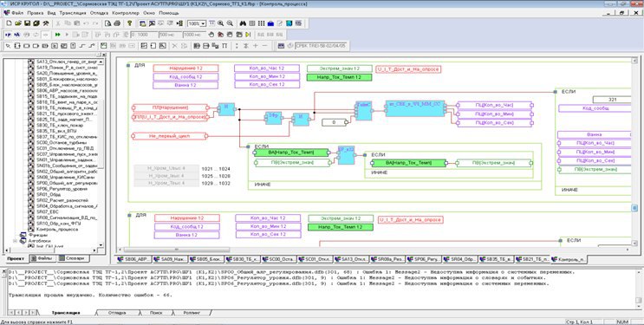Click the constant 0 block in diagram
Image resolution: width=644 pixels, height=325 pixels.
[335, 122]
